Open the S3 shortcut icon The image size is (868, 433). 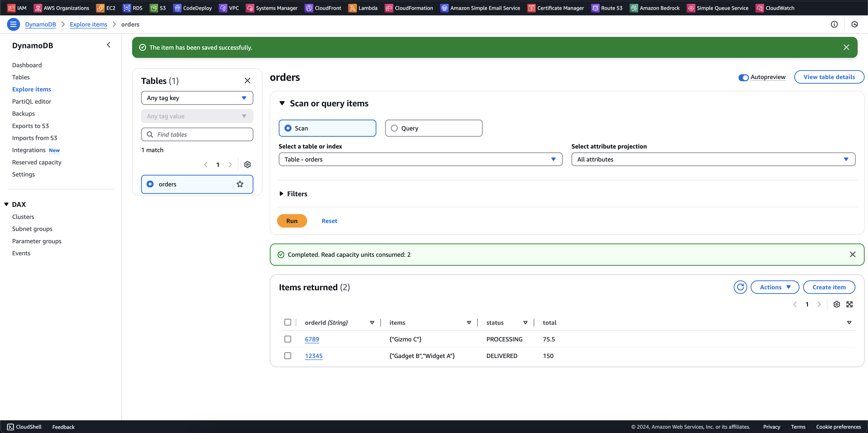point(154,8)
